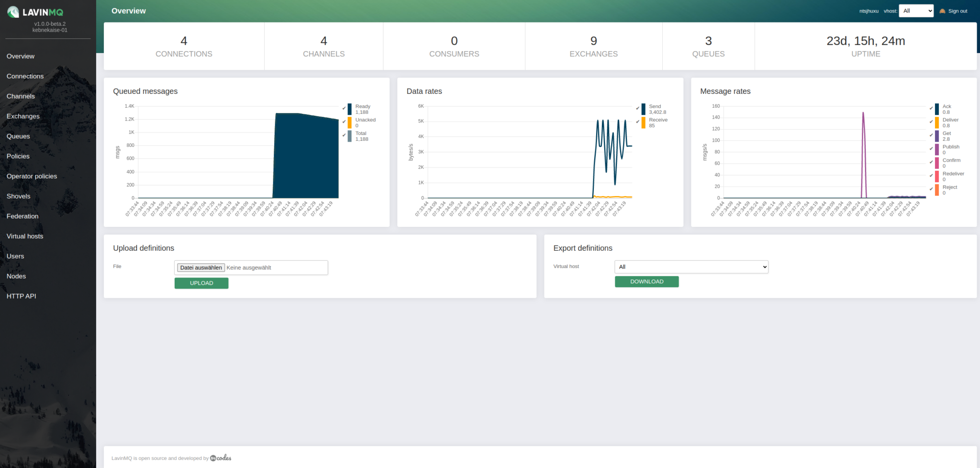Toggle the Ack series checkmark
The height and width of the screenshot is (468, 980).
[931, 109]
